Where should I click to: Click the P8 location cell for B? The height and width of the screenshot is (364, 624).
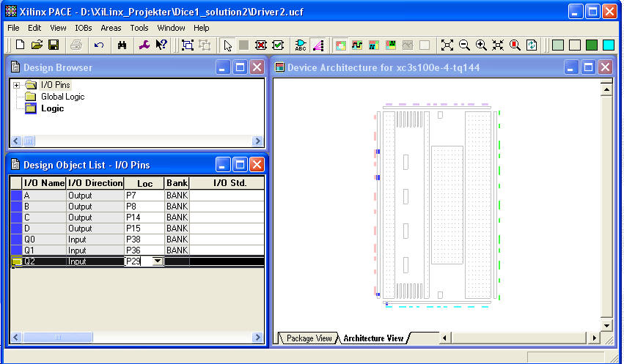pos(144,207)
